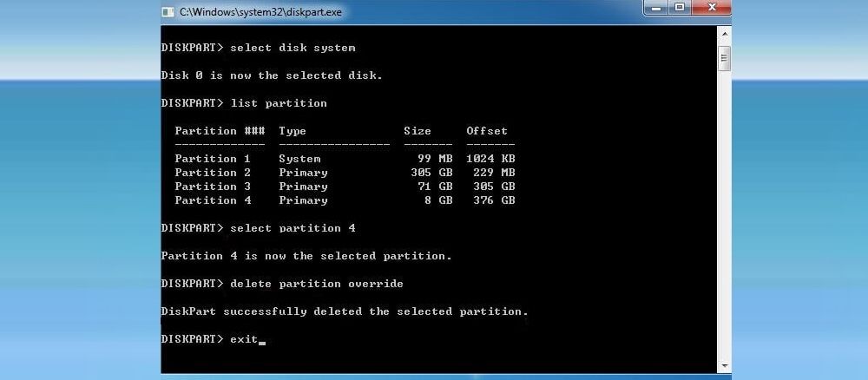Click the Partition 2 row label

click(x=213, y=173)
